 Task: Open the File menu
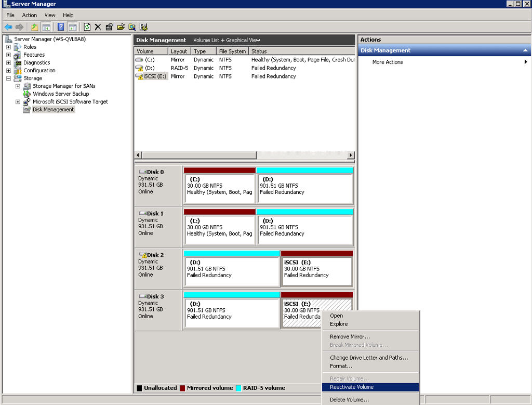[x=10, y=15]
